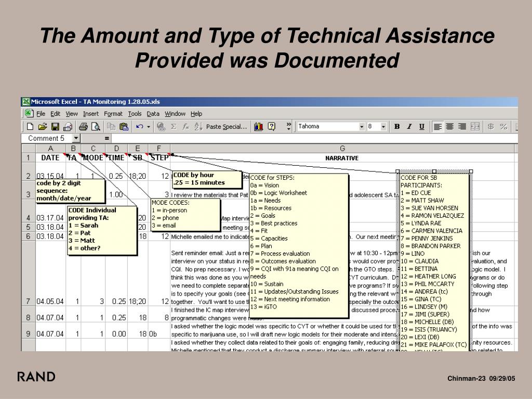Click the Paste Special... button
Image resolution: width=532 pixels, height=399 pixels.
[x=227, y=127]
